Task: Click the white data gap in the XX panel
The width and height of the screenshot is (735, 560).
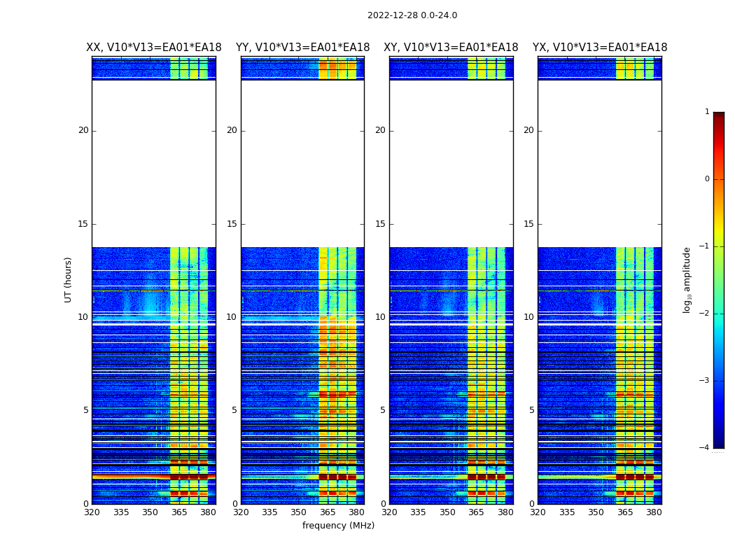Action: pos(153,163)
